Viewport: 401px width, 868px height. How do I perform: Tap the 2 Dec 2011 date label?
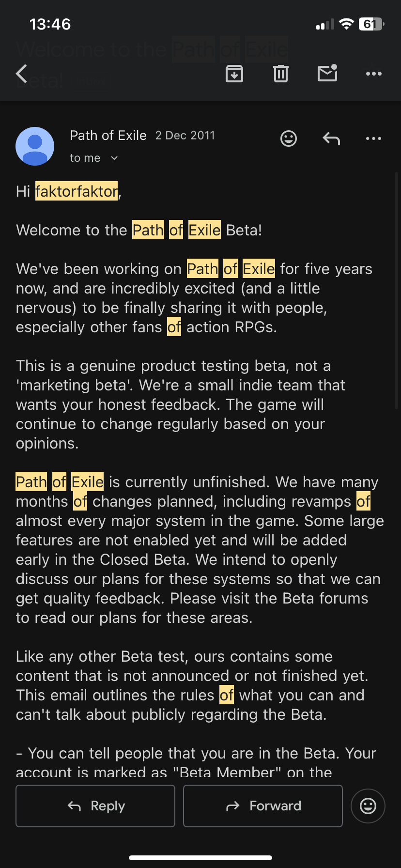tap(185, 136)
